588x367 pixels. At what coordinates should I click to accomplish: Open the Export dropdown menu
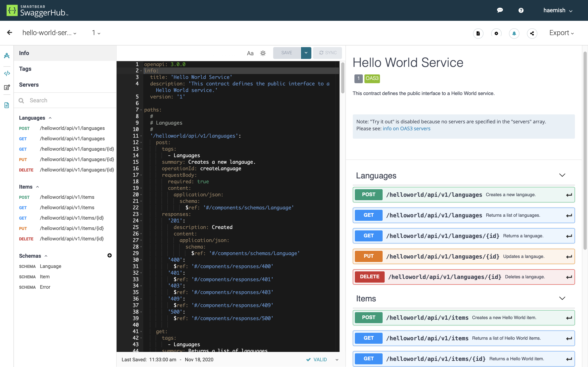pos(561,33)
